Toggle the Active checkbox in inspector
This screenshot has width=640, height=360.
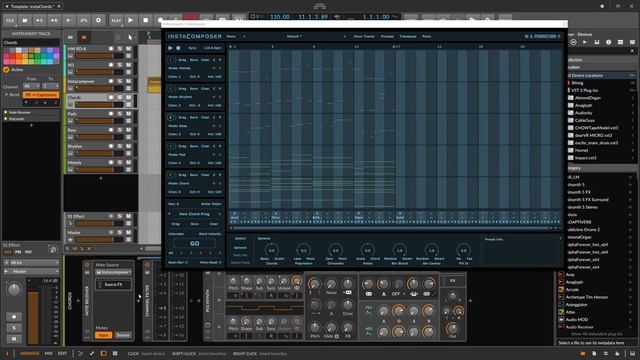(x=6, y=70)
